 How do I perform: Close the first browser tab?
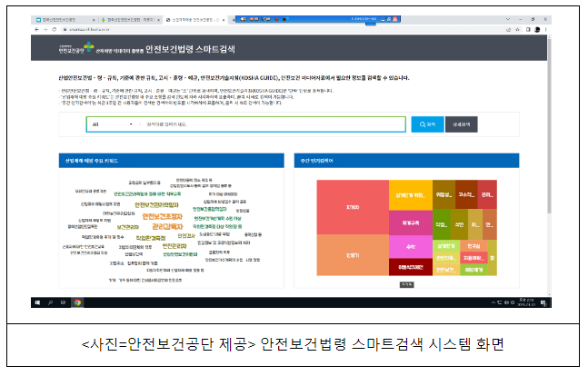(x=94, y=19)
